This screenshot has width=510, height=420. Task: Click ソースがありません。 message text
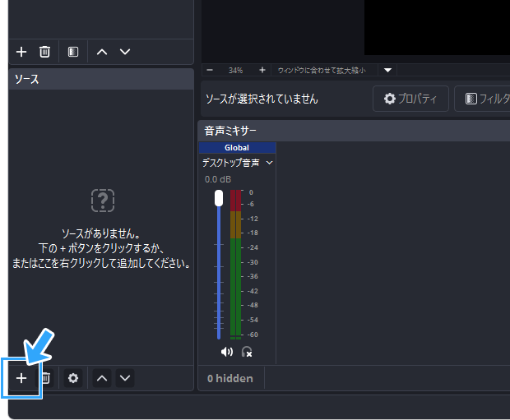pos(101,233)
